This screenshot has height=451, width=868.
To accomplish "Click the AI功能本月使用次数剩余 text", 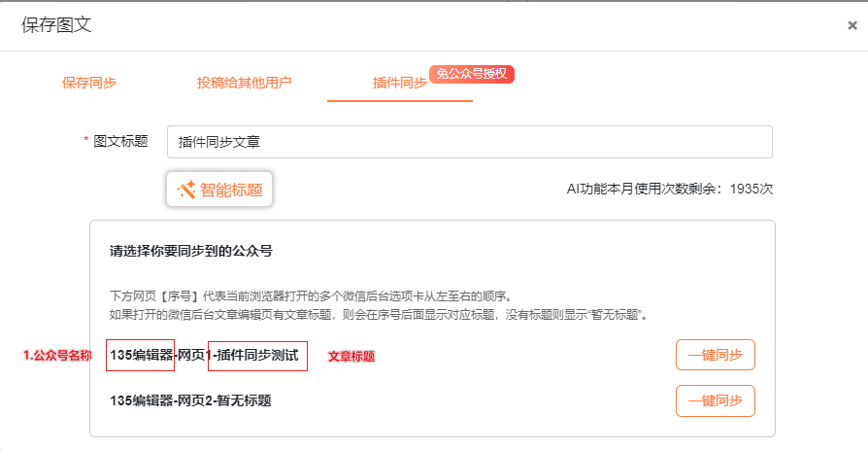I will pos(669,190).
